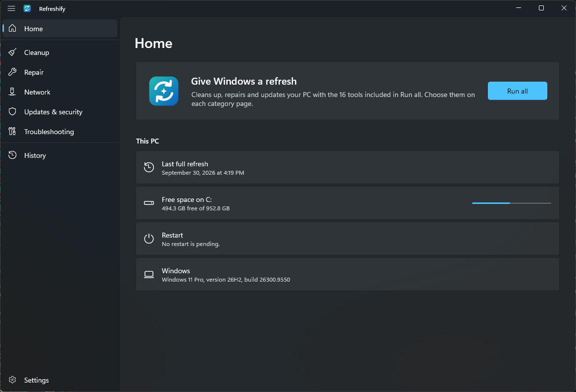Maximize the Refreshify window

(541, 8)
